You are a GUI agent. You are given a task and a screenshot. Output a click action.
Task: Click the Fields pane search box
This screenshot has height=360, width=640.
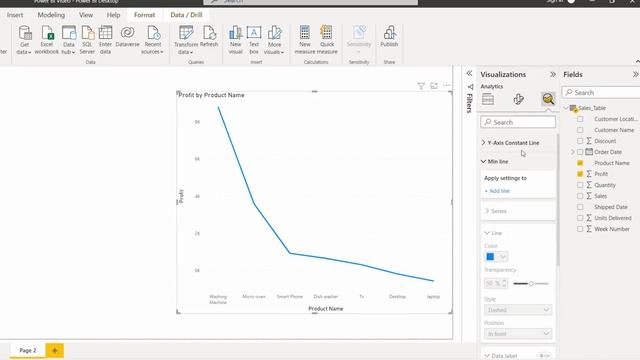click(x=601, y=93)
